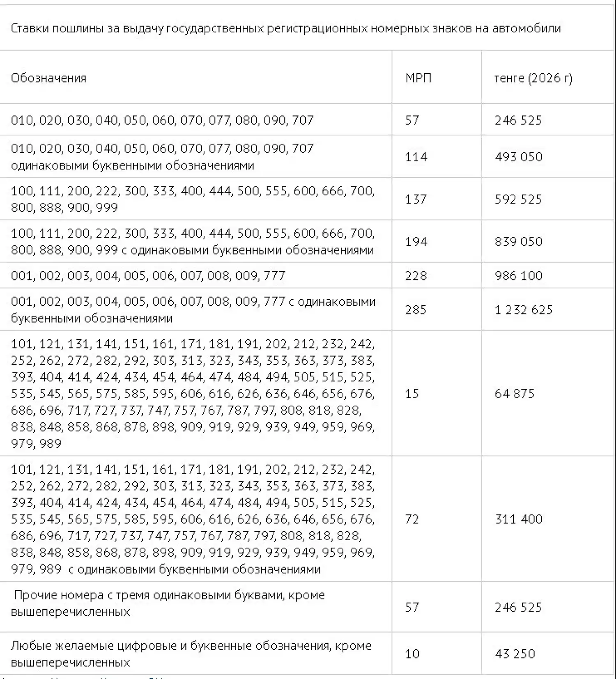Viewport: 616px width, 679px height.
Task: Click the 'Обозначения' column header
Action: click(48, 78)
